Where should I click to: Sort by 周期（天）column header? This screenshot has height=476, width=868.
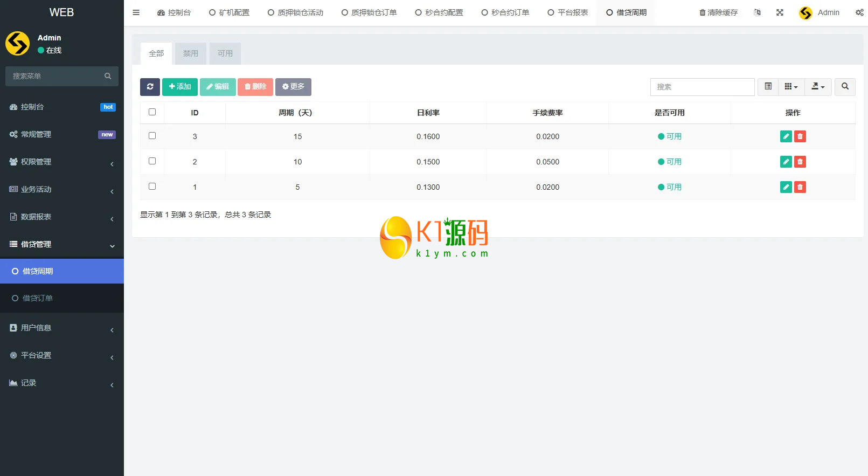(297, 113)
